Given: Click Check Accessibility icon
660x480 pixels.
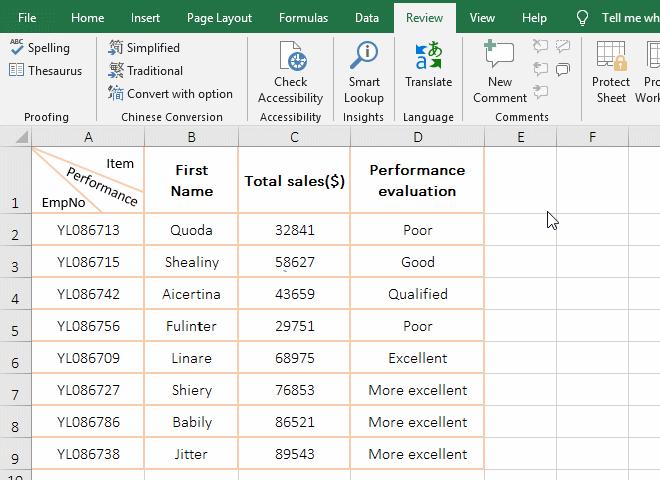Looking at the screenshot, I should coord(291,72).
